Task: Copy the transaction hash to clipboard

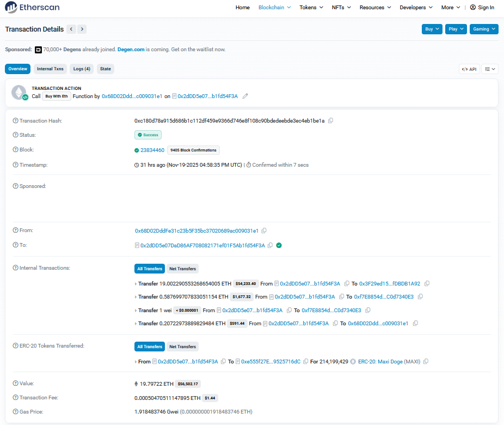Action: pyautogui.click(x=331, y=120)
